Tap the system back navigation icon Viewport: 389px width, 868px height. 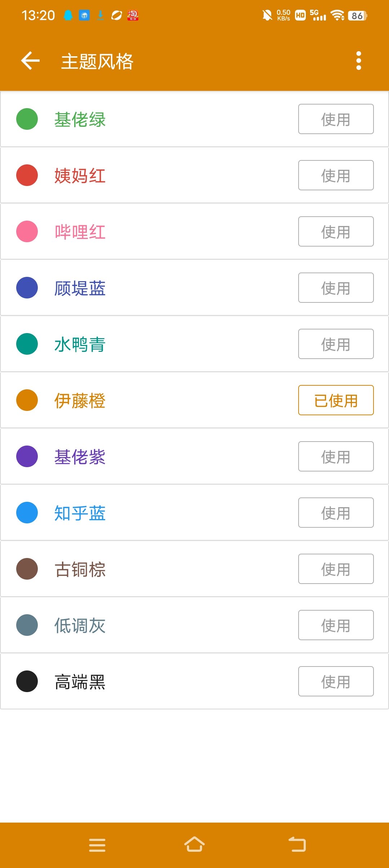point(297,845)
